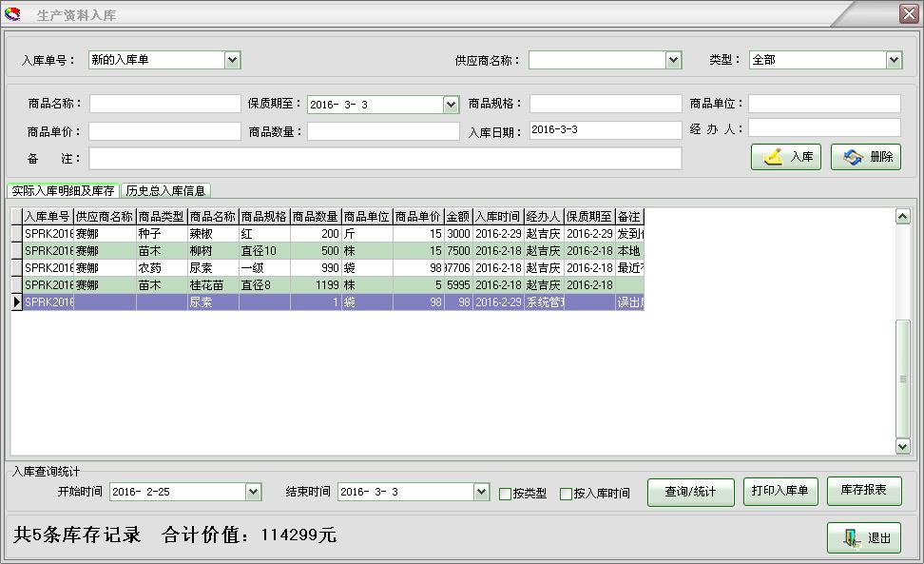This screenshot has height=564, width=924.
Task: Open the 类型 dropdown showing 全部
Action: (892, 59)
